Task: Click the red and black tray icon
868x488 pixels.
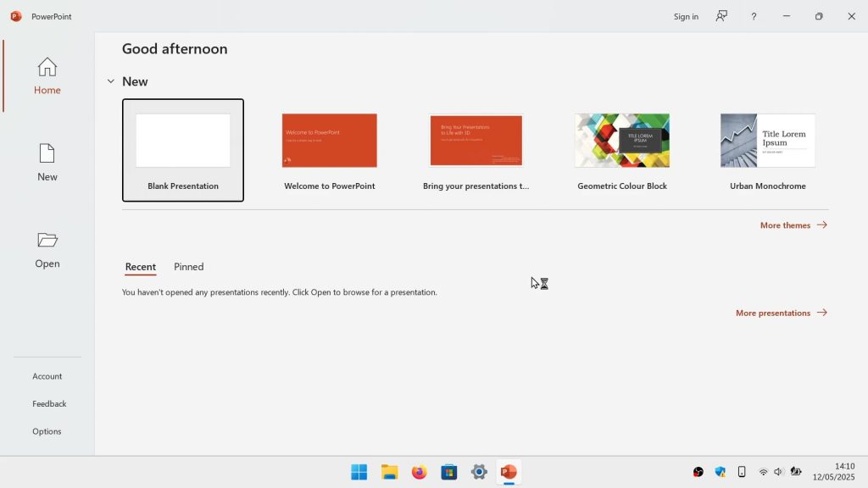Action: (698, 472)
